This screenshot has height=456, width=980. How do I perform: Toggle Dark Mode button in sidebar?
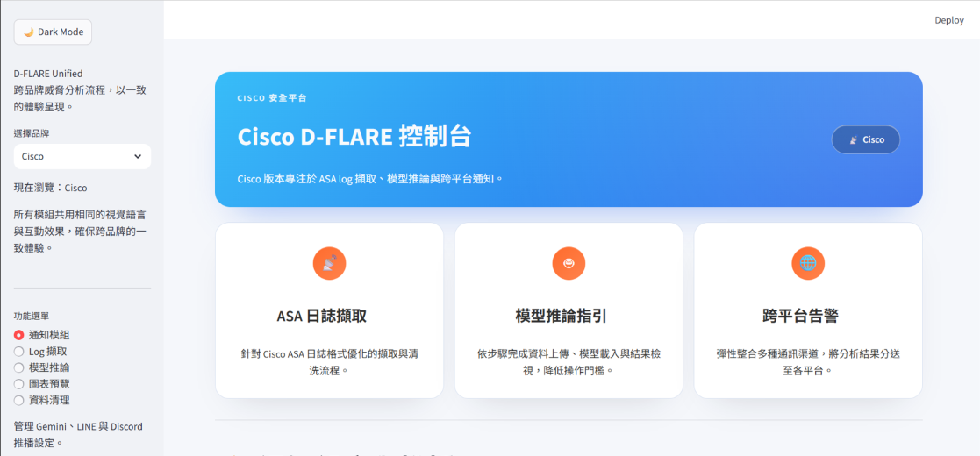[x=53, y=32]
